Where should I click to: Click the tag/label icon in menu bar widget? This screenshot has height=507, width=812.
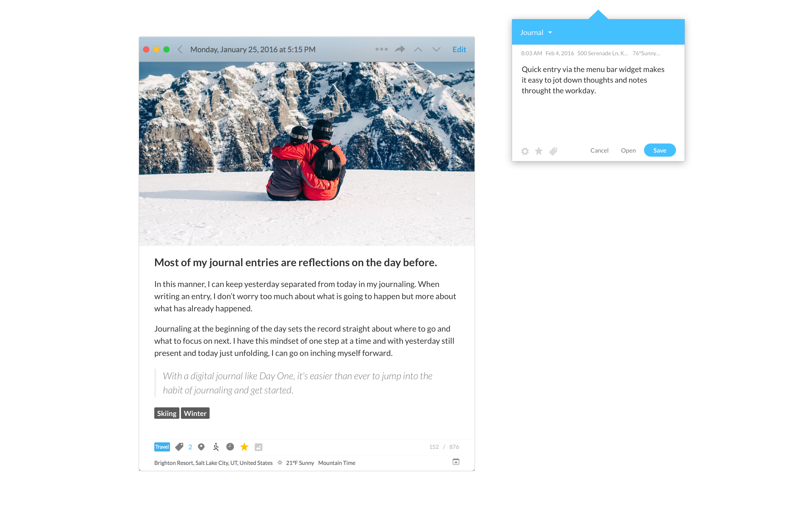point(553,151)
